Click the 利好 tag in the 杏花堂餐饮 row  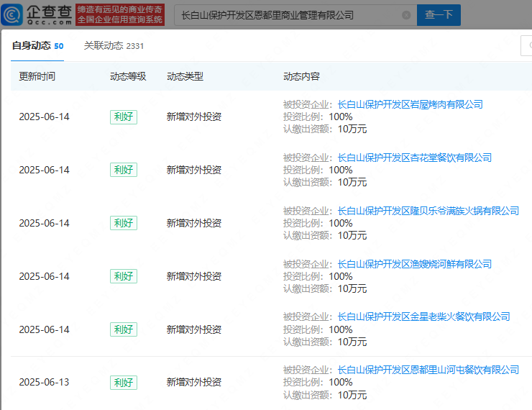click(x=124, y=170)
